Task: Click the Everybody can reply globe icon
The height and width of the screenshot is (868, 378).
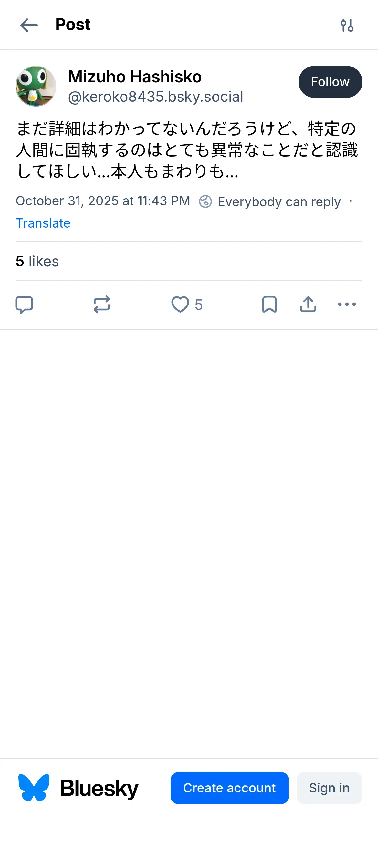Action: [205, 201]
